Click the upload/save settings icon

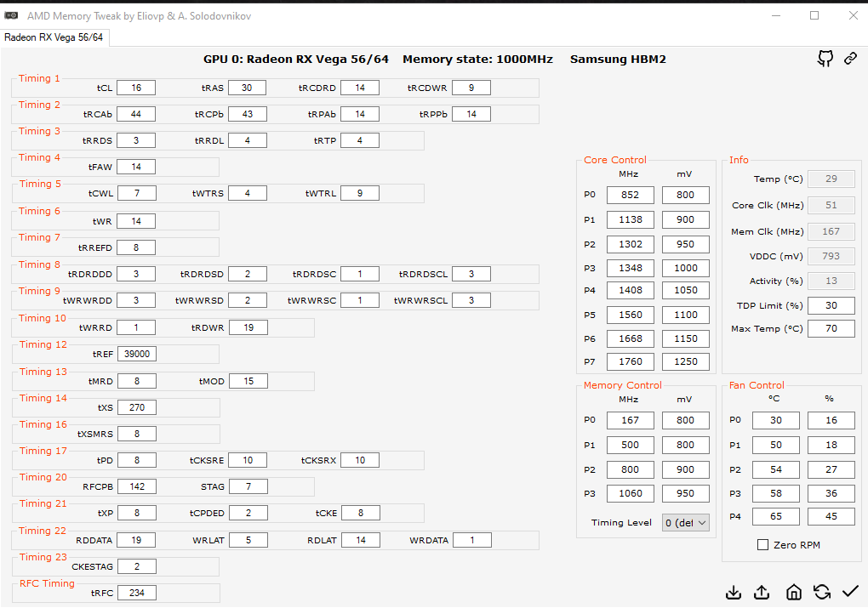point(762,592)
